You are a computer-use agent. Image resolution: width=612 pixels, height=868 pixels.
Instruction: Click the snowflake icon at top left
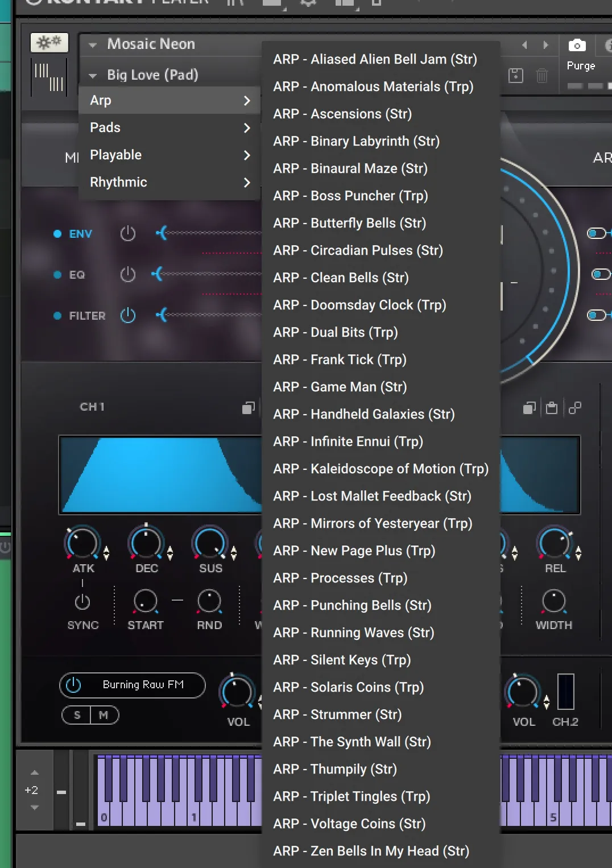coord(49,43)
